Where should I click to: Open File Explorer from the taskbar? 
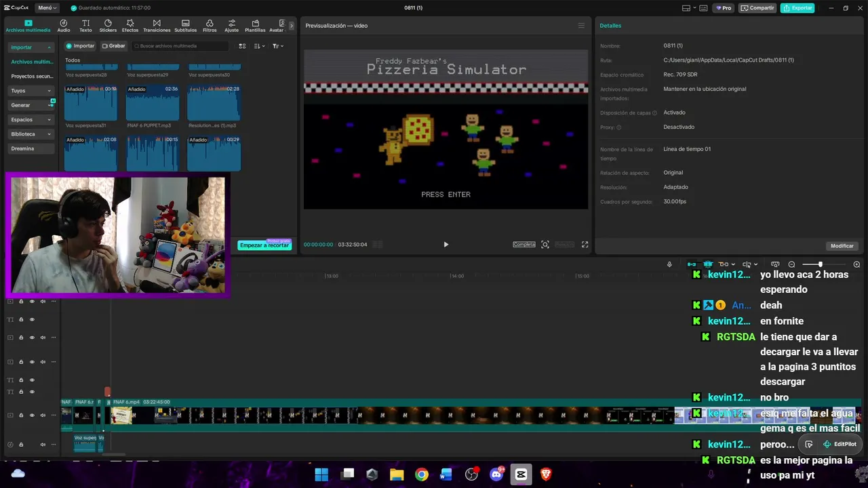(x=397, y=474)
